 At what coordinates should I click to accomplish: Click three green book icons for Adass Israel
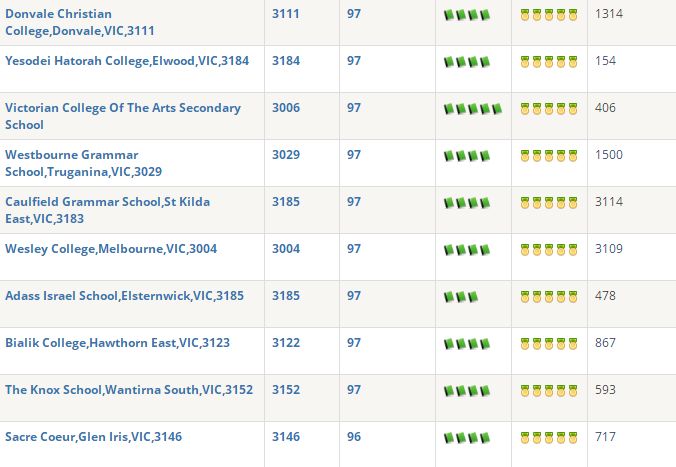(461, 297)
